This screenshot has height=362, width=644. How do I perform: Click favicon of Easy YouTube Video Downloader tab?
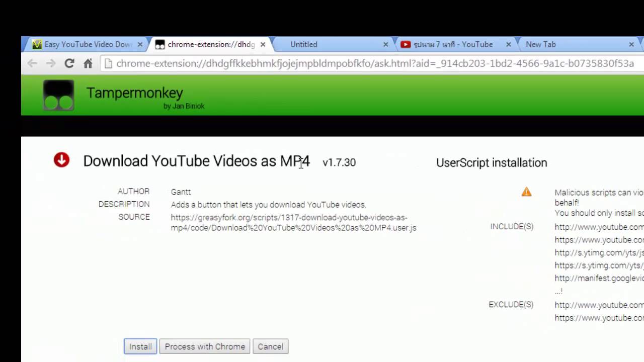tap(37, 44)
